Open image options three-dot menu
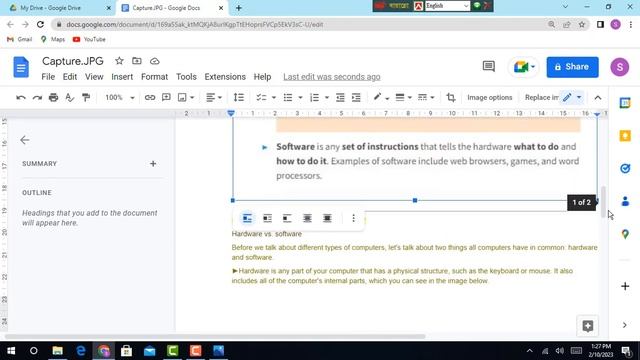 tap(353, 218)
